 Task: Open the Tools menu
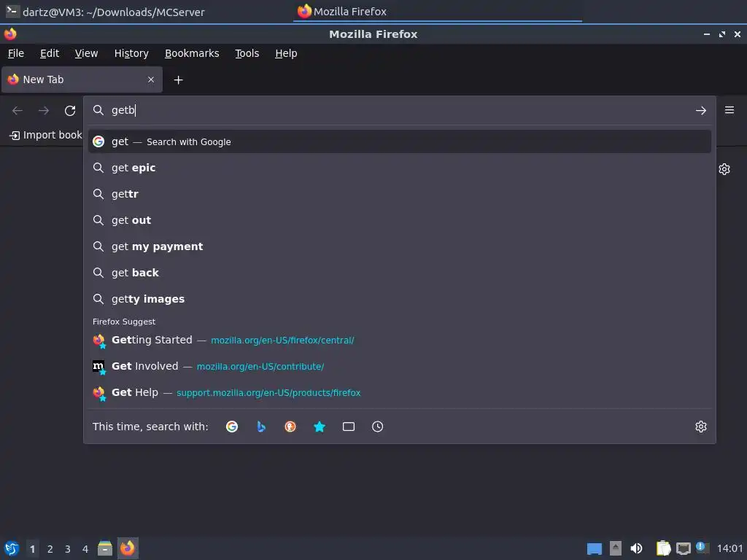click(x=247, y=53)
